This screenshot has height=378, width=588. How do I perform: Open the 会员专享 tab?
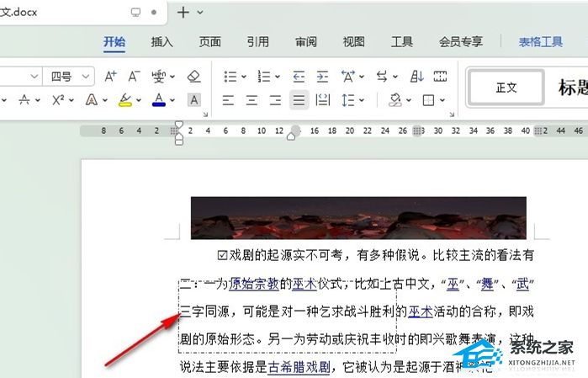[x=461, y=41]
